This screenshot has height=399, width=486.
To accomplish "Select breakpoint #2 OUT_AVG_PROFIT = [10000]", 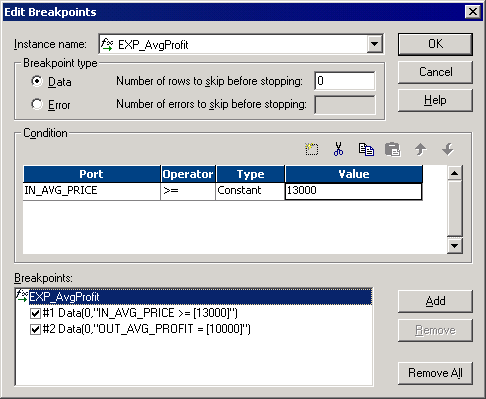I will point(147,330).
